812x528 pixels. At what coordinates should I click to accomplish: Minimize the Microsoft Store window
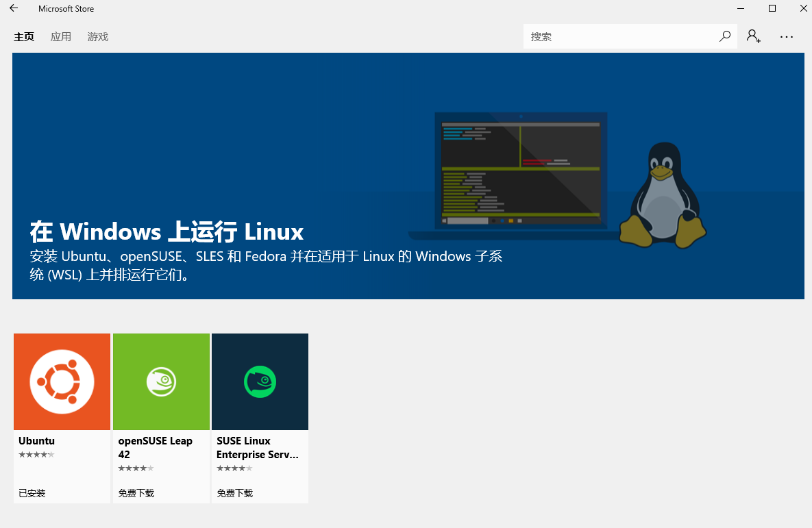point(741,8)
